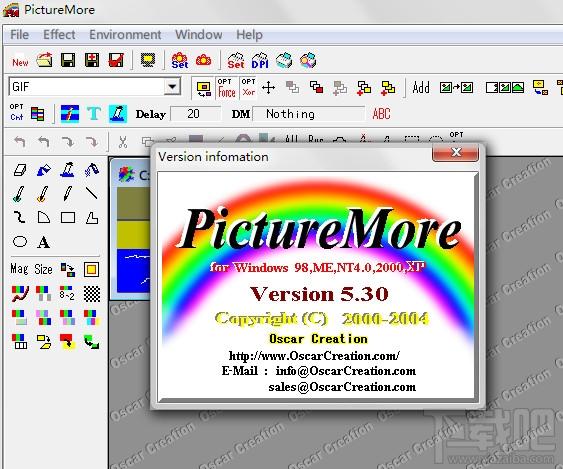Click the Mag magnify button
563x469 pixels.
19,269
